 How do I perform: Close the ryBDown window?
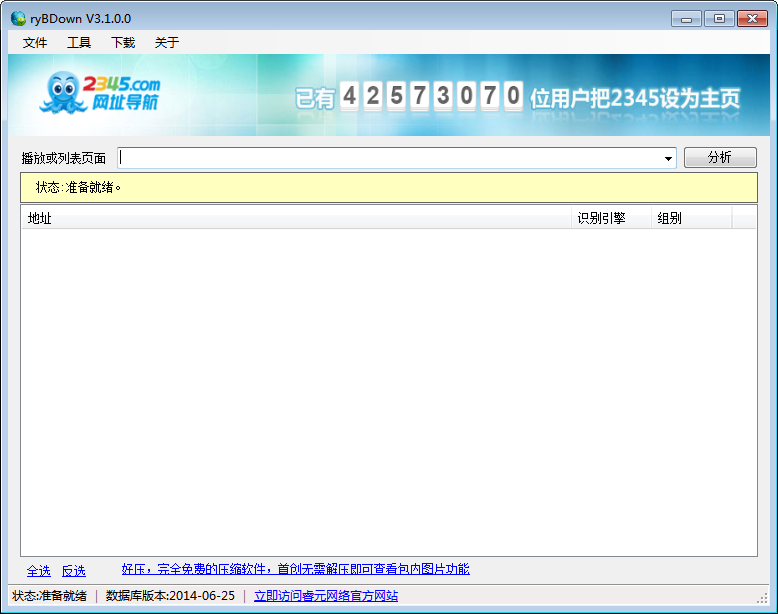click(x=752, y=19)
